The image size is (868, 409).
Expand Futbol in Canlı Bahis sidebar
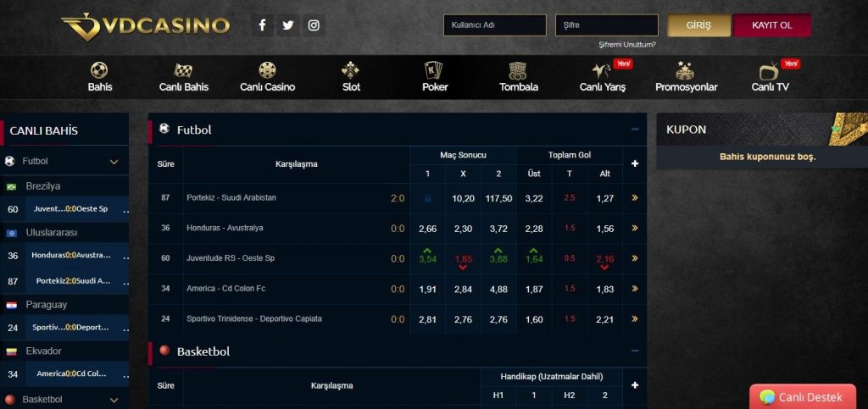pyautogui.click(x=114, y=161)
